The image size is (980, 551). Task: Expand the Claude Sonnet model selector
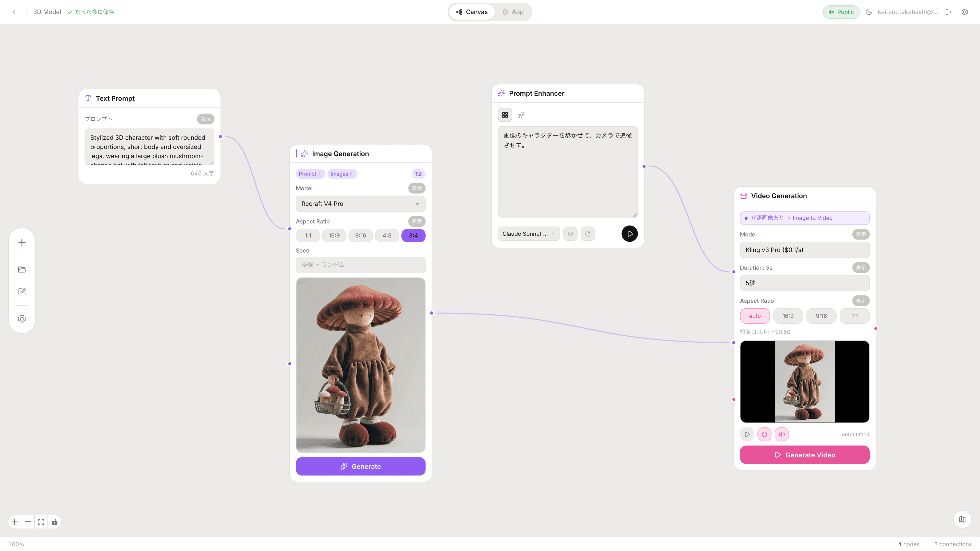point(529,234)
